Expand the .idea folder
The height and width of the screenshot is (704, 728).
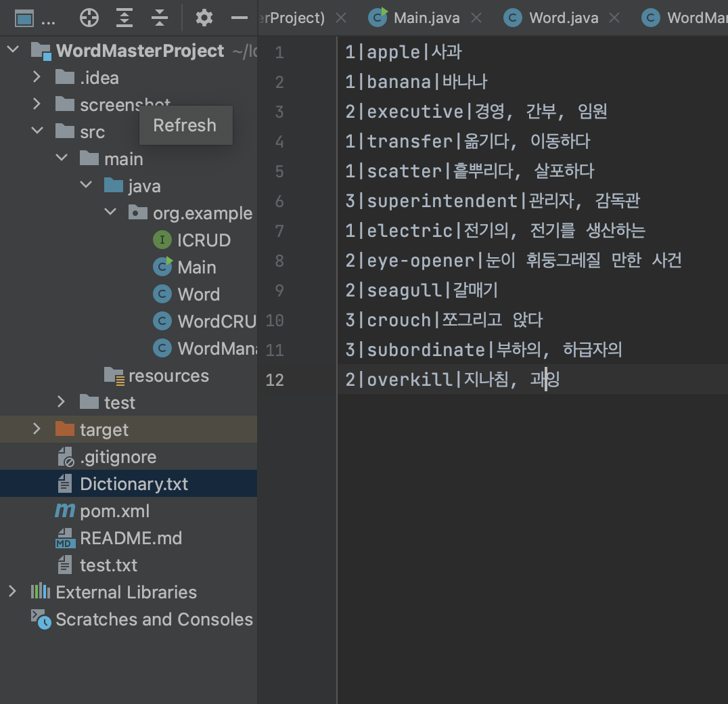tap(37, 77)
